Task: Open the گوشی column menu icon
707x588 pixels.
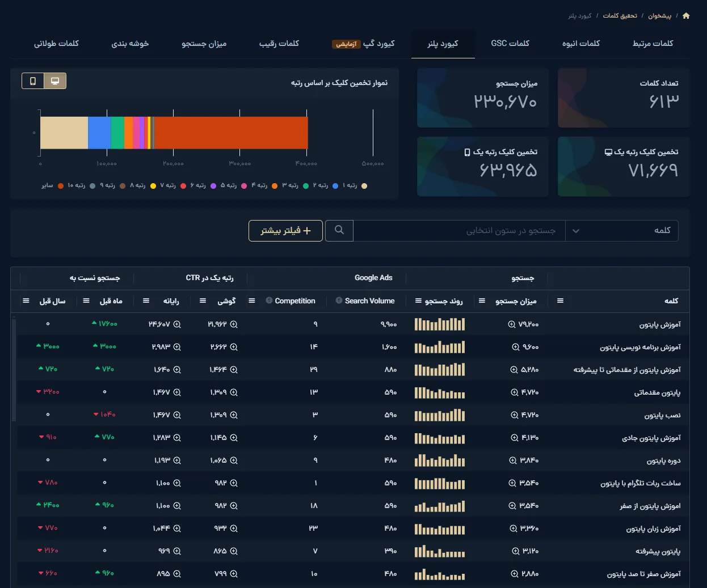Action: [203, 301]
